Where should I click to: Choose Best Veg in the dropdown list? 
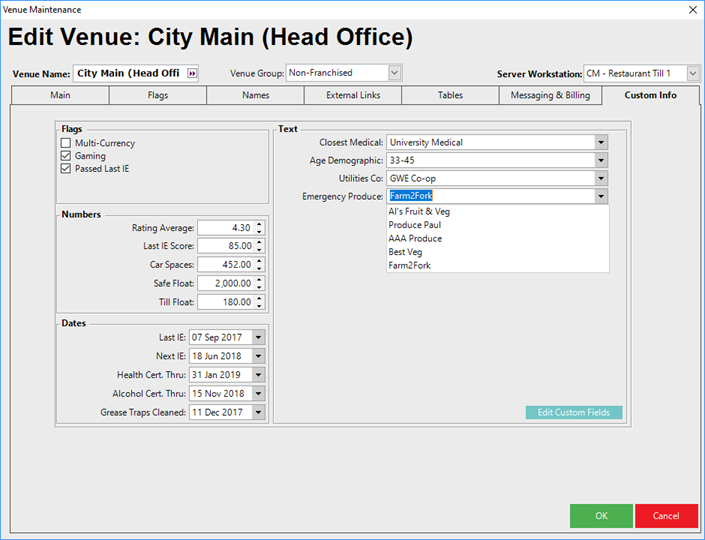[406, 252]
